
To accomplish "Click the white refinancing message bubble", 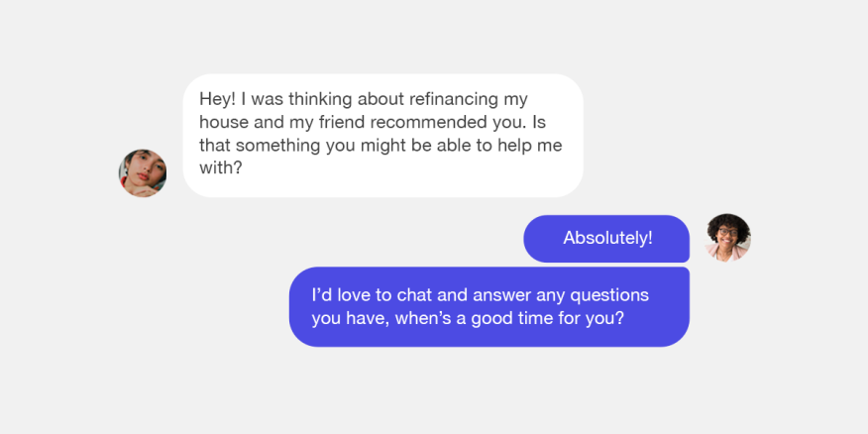I will [382, 135].
